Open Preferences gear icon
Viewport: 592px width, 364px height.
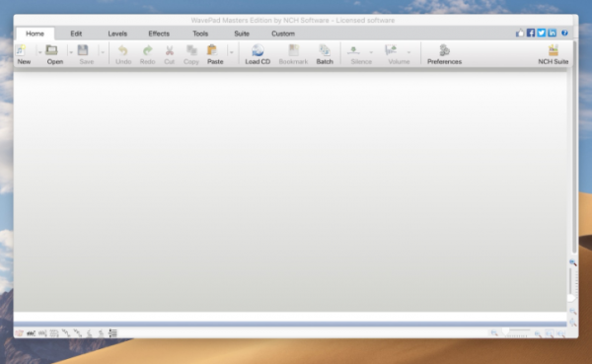444,50
